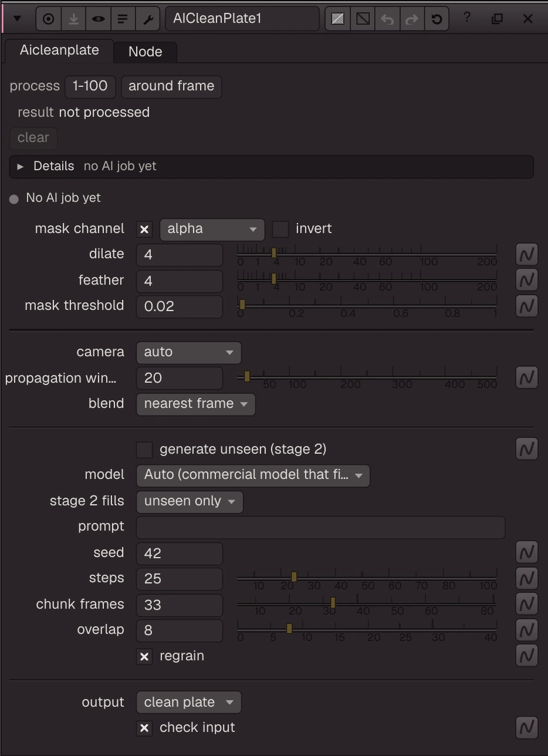This screenshot has width=548, height=756.
Task: Enable generate unseen (stage 2) checkbox
Action: click(144, 450)
